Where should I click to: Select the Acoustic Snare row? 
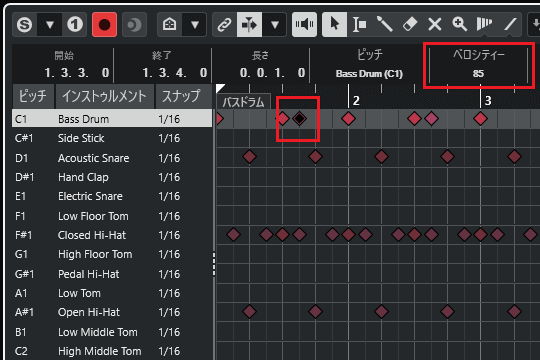pos(112,158)
